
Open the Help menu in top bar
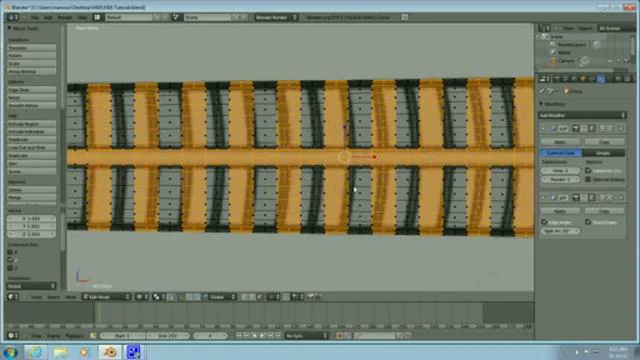pos(82,18)
